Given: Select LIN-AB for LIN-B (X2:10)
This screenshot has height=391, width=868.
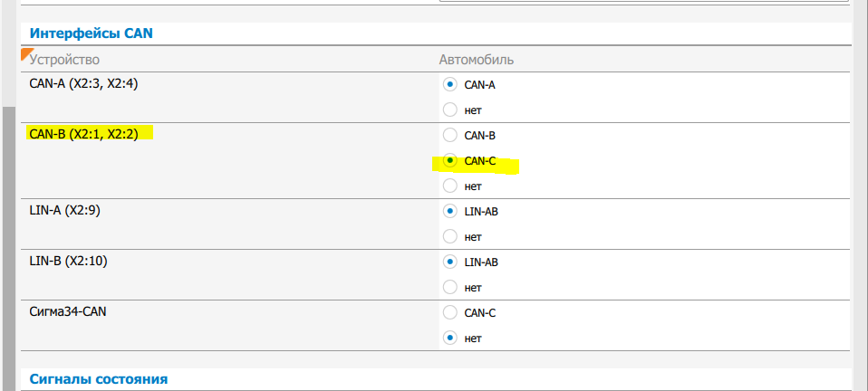Looking at the screenshot, I should coord(449,262).
